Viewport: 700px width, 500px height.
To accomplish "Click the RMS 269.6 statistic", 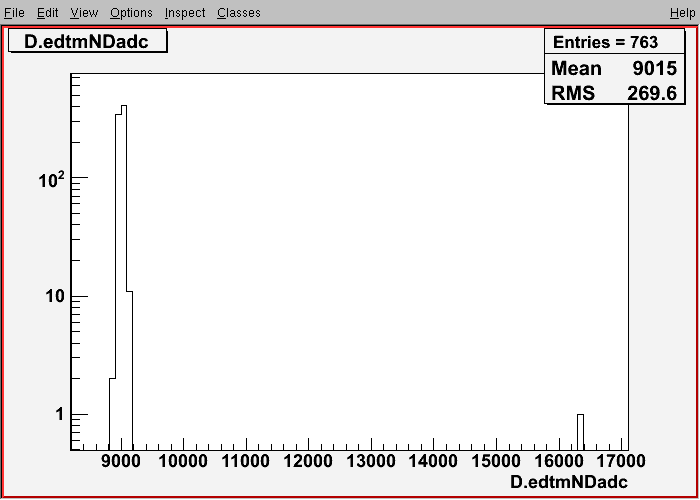I will point(614,93).
